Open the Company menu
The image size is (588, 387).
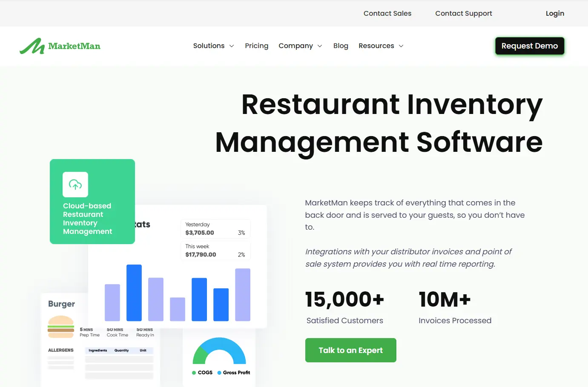[295, 46]
